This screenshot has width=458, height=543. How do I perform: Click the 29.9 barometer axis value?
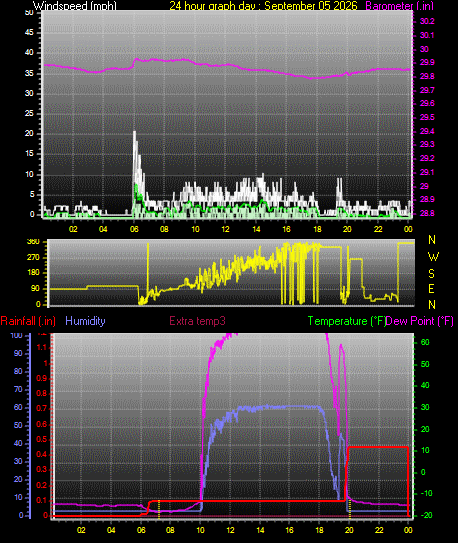427,63
